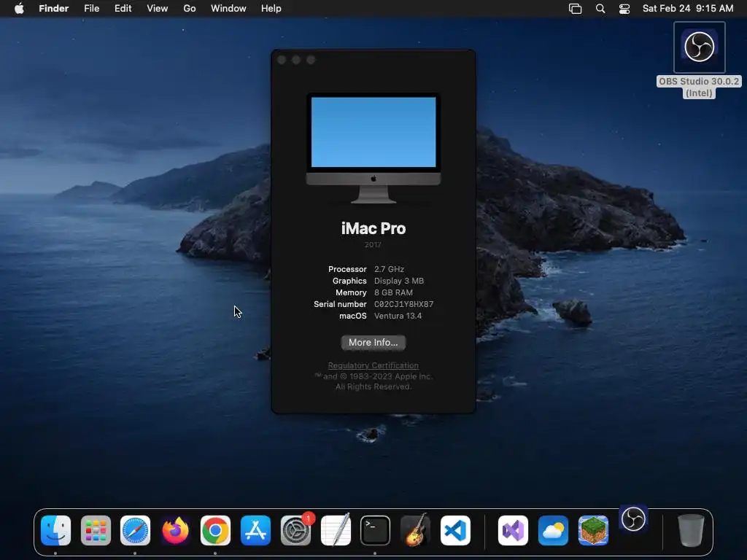Viewport: 747px width, 560px height.
Task: Click the iMac Pro image
Action: coord(373,148)
